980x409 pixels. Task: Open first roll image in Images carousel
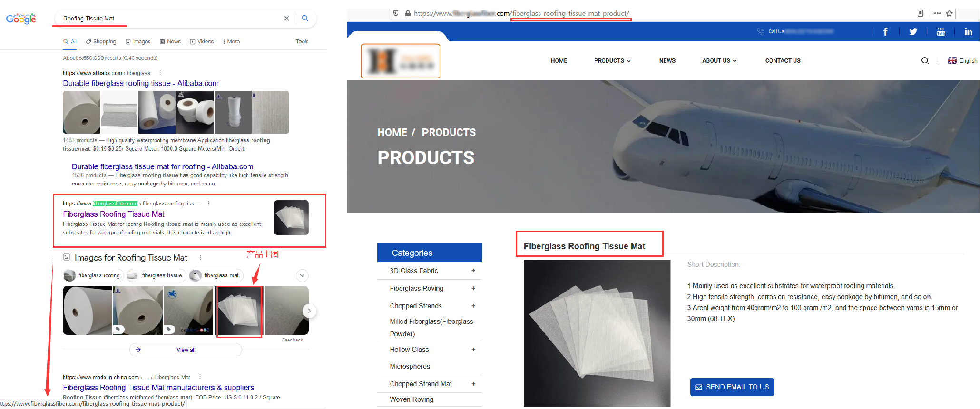[87, 311]
